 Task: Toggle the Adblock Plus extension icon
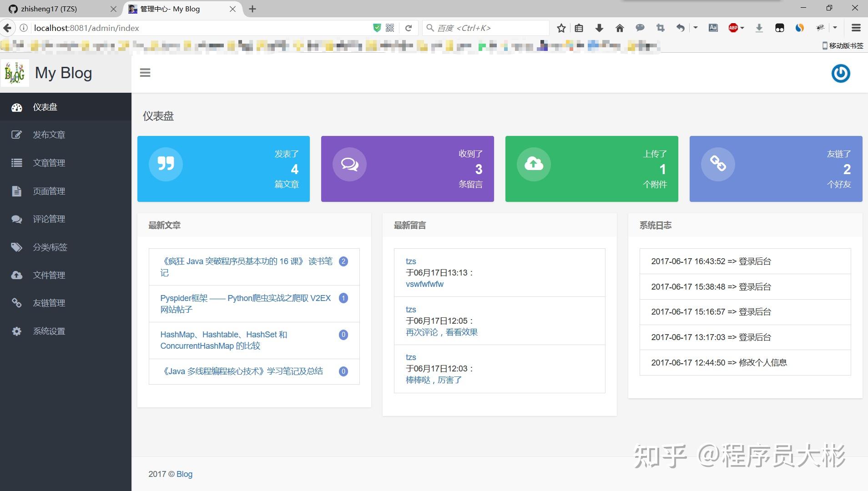[x=732, y=28]
